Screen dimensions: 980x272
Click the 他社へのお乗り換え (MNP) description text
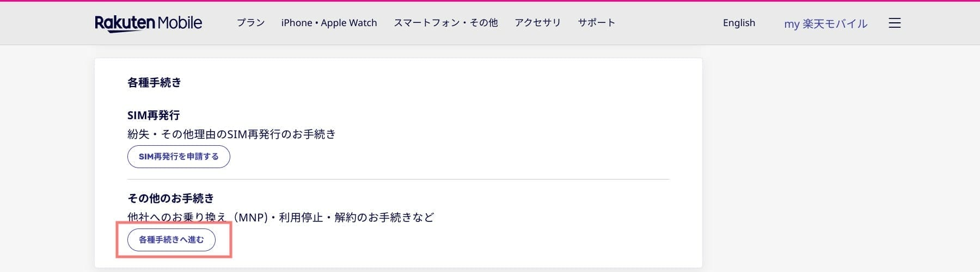pyautogui.click(x=197, y=217)
